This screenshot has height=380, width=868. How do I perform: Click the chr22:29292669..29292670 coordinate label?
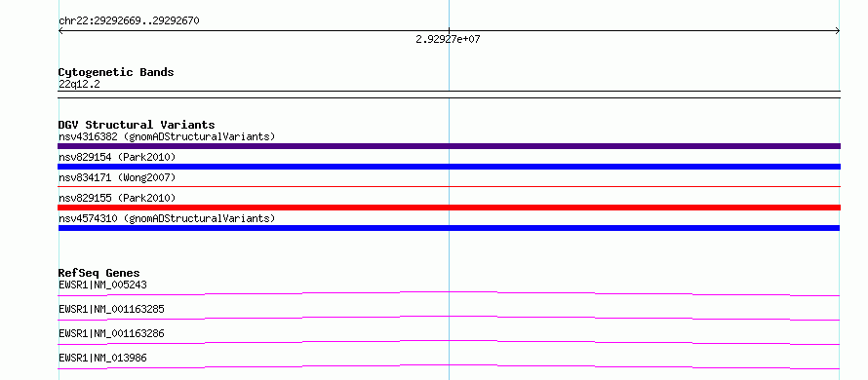[129, 21]
